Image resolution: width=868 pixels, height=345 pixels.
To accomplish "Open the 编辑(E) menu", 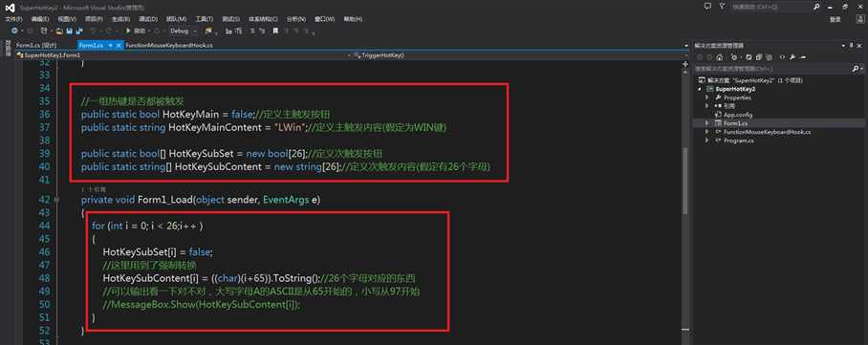I will (x=40, y=19).
